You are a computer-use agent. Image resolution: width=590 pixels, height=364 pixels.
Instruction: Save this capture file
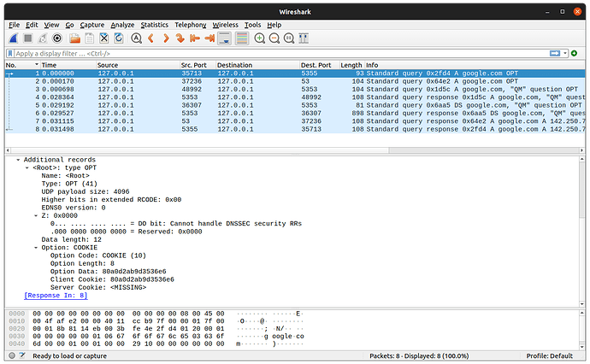90,38
